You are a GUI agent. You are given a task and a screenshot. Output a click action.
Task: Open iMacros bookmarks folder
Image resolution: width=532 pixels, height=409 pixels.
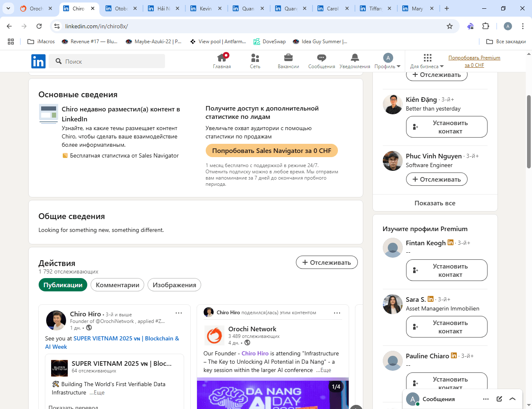pyautogui.click(x=41, y=42)
